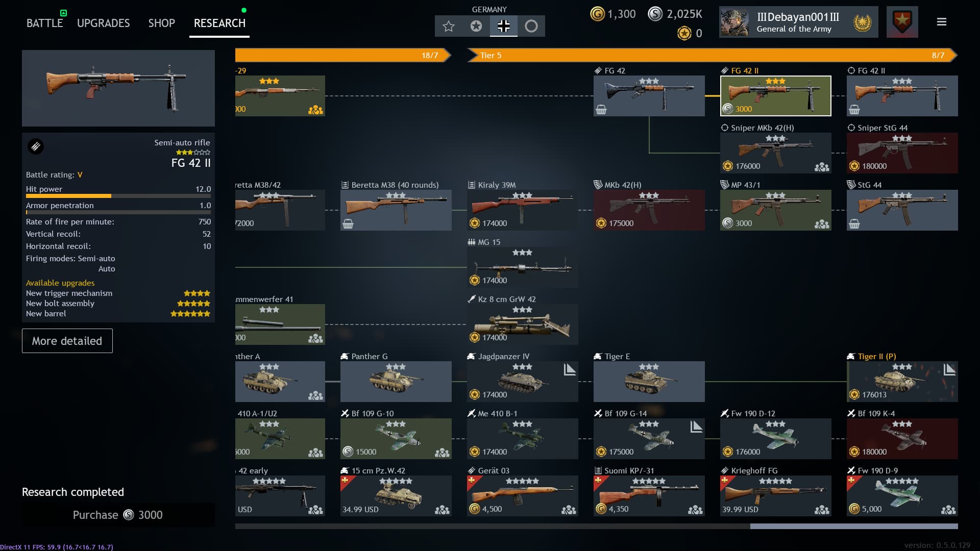The height and width of the screenshot is (551, 980).
Task: Purchase FG 42 II for 3000
Action: point(118,515)
